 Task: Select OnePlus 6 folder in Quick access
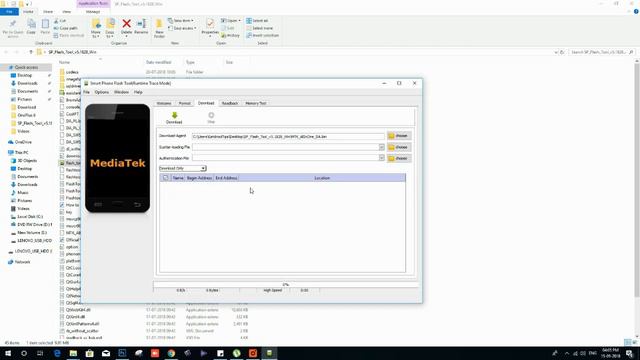pyautogui.click(x=27, y=116)
